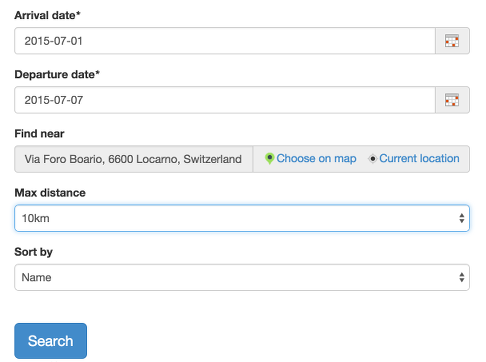Click the blue Search button
This screenshot has width=486, height=362.
[51, 341]
